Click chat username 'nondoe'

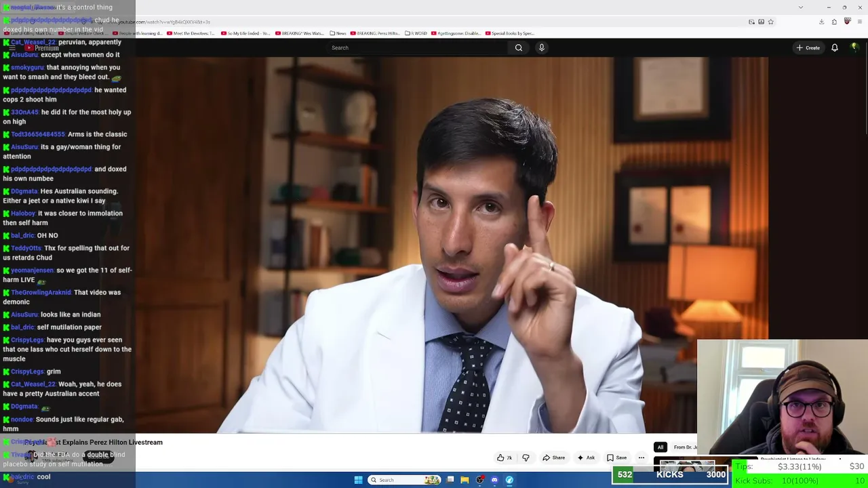click(22, 420)
